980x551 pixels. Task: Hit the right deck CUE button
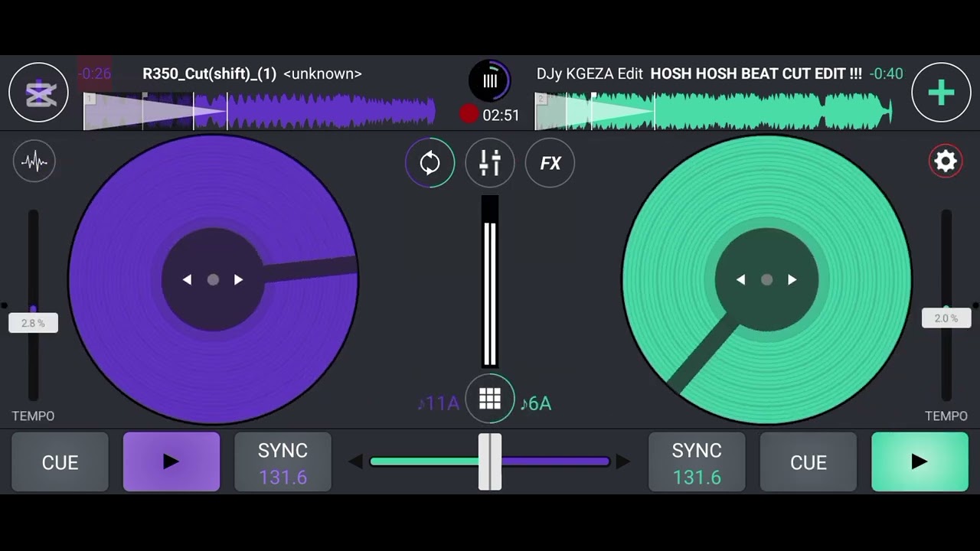[808, 461]
